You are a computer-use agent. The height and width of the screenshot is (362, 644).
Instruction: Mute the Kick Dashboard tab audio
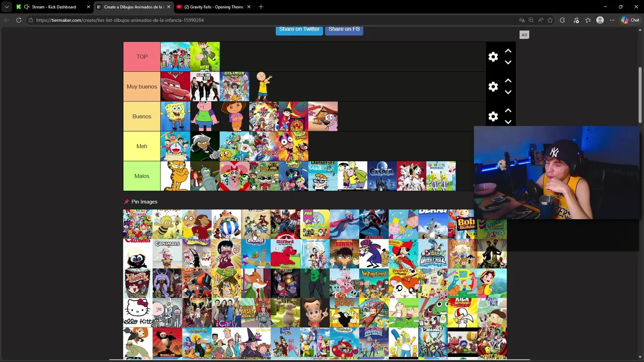(x=26, y=7)
